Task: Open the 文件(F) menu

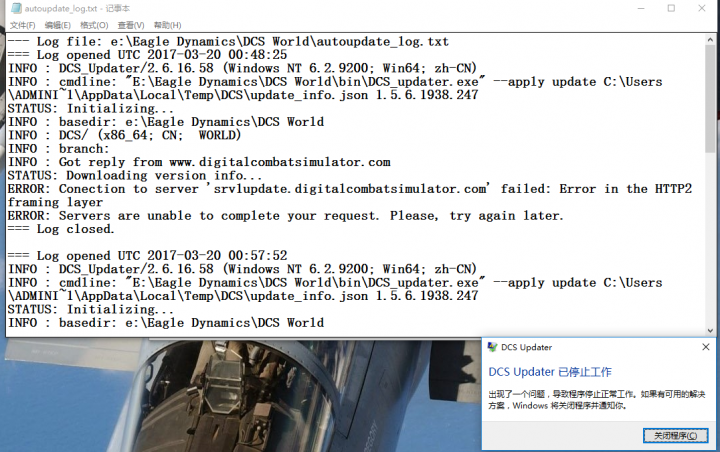Action: [x=22, y=25]
